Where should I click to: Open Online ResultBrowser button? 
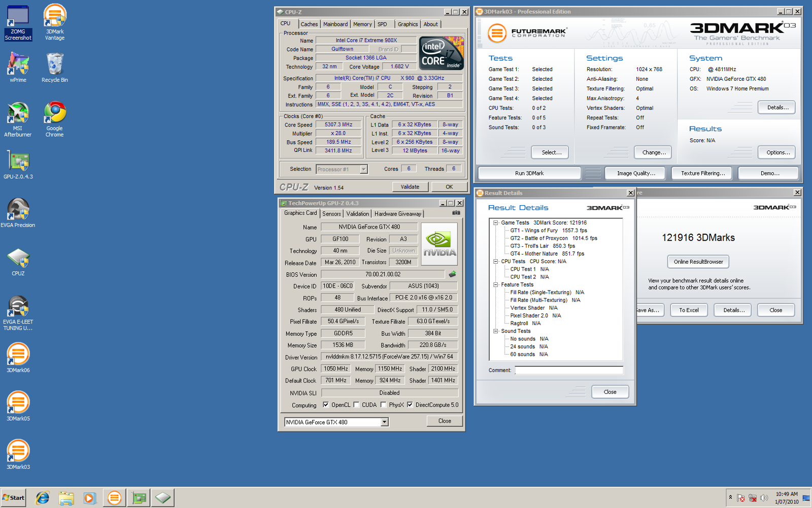pos(698,262)
